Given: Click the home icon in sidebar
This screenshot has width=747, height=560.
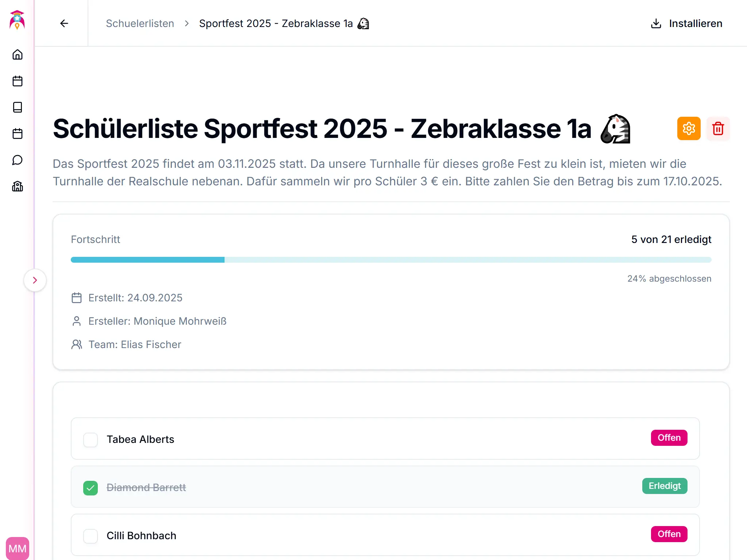Looking at the screenshot, I should pyautogui.click(x=18, y=55).
